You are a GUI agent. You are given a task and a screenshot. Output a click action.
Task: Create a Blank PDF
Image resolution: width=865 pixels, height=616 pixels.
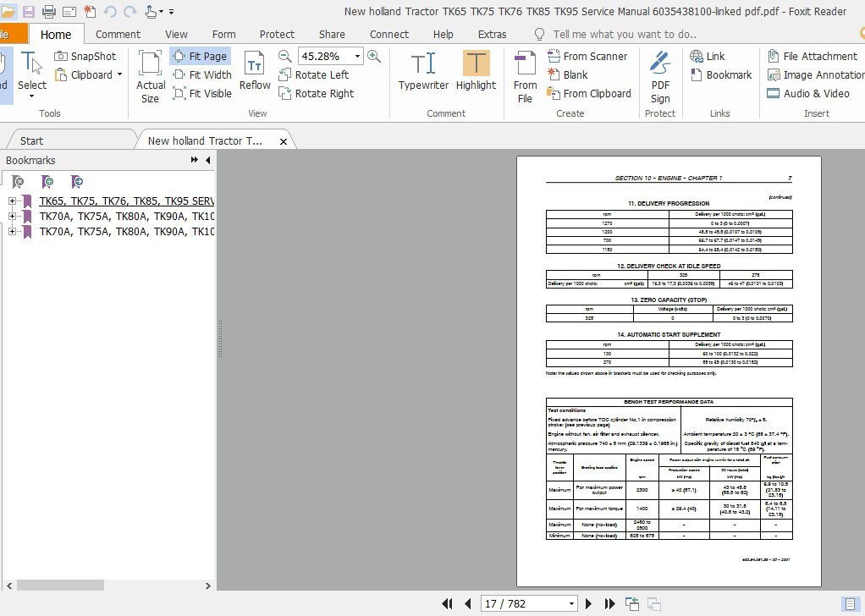(x=568, y=75)
